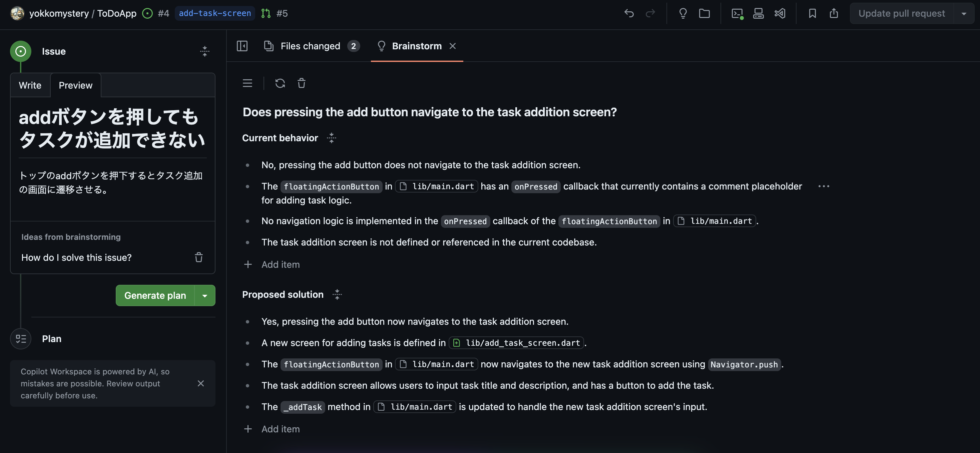Toggle the left sidebar panel

(242, 46)
